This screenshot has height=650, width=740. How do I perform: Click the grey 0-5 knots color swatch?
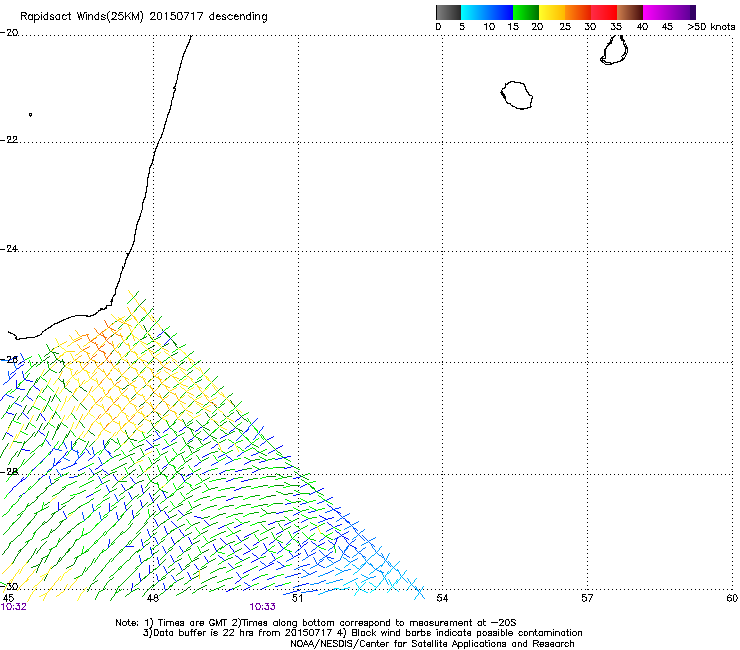coord(448,12)
